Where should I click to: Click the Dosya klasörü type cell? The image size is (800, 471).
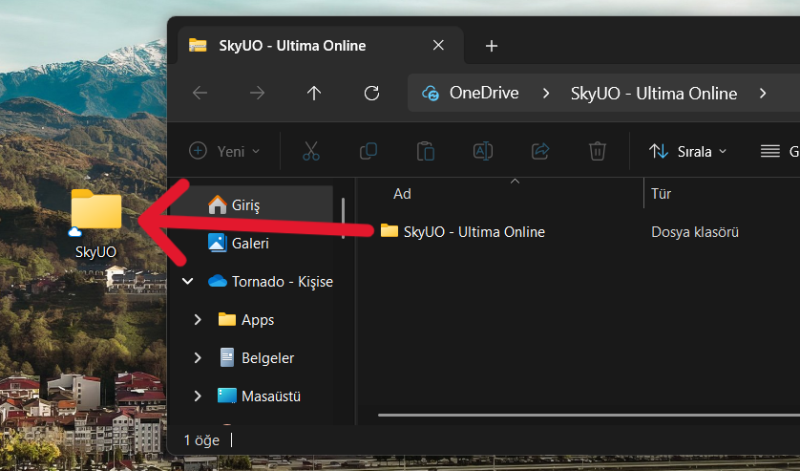[x=695, y=232]
